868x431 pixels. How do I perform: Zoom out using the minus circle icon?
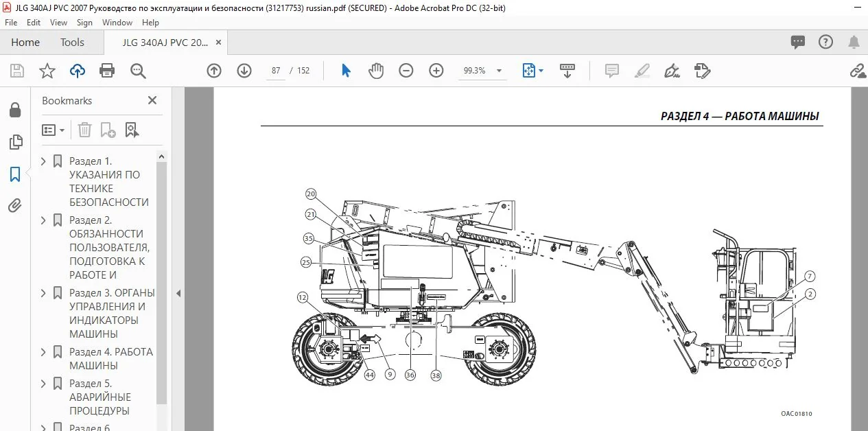pos(406,71)
